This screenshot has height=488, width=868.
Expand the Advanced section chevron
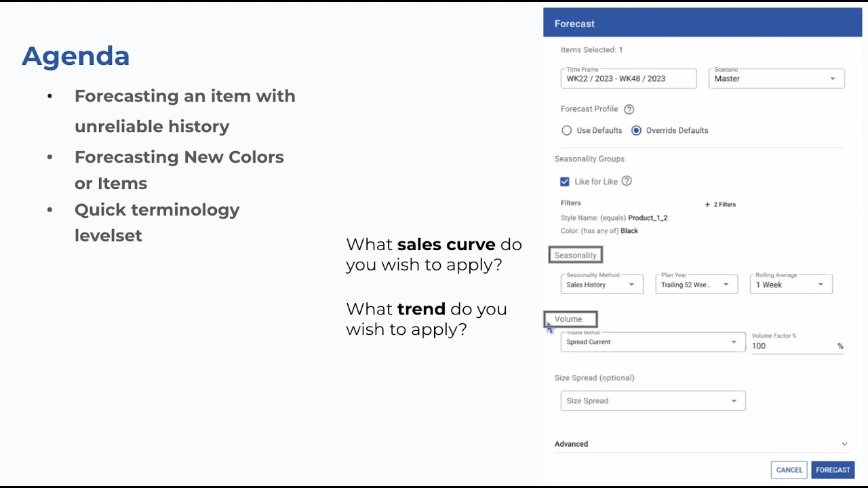[844, 444]
